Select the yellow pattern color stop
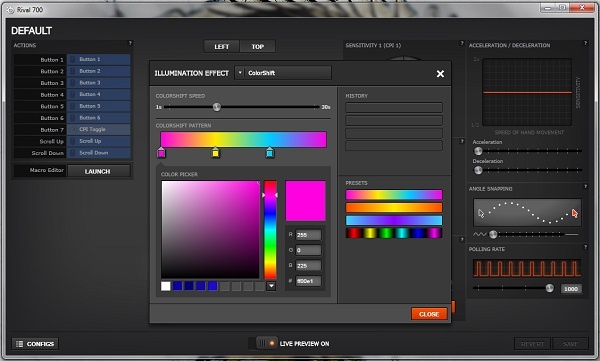Image resolution: width=600 pixels, height=361 pixels. (215, 153)
